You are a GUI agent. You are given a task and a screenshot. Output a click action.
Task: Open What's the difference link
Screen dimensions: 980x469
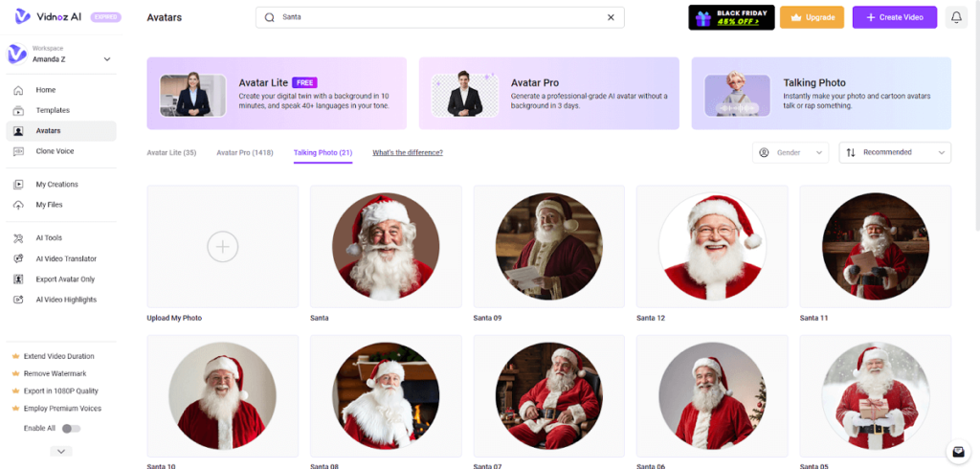tap(408, 152)
